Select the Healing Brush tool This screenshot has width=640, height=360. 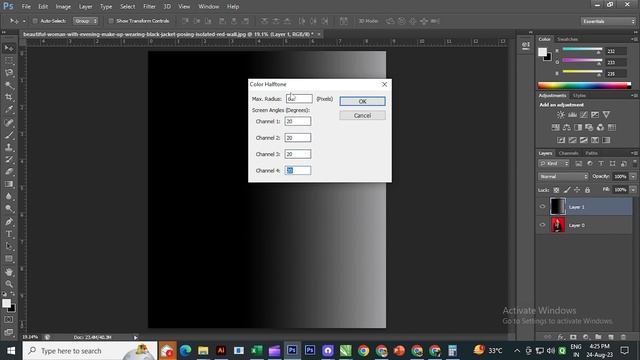pos(9,122)
